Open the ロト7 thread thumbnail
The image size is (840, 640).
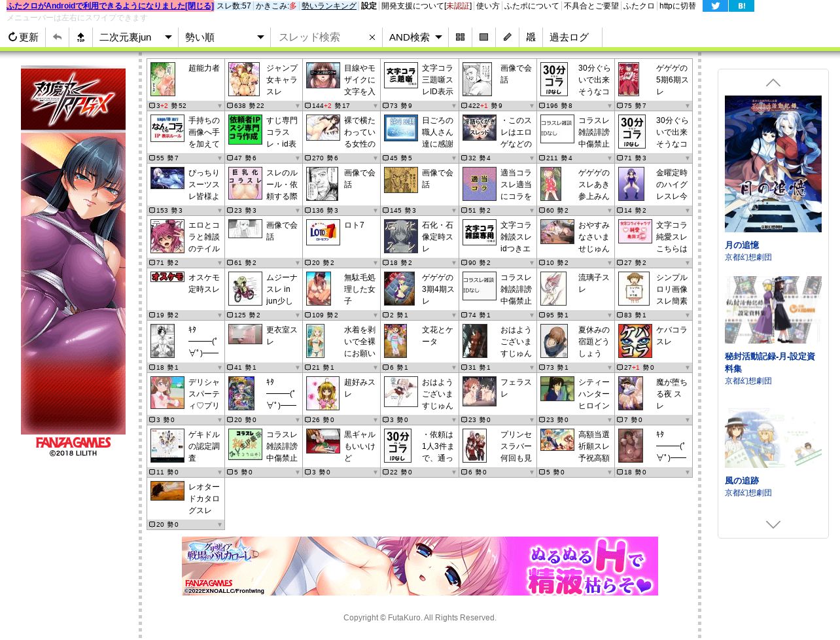coord(323,233)
